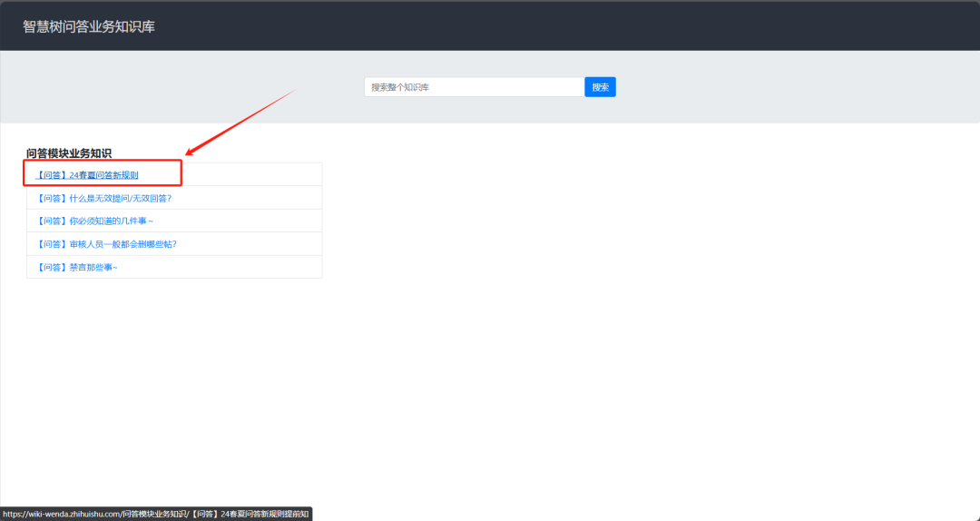This screenshot has height=521, width=980.
Task: Open 你必须知道的几件事 article link
Action: coord(95,221)
